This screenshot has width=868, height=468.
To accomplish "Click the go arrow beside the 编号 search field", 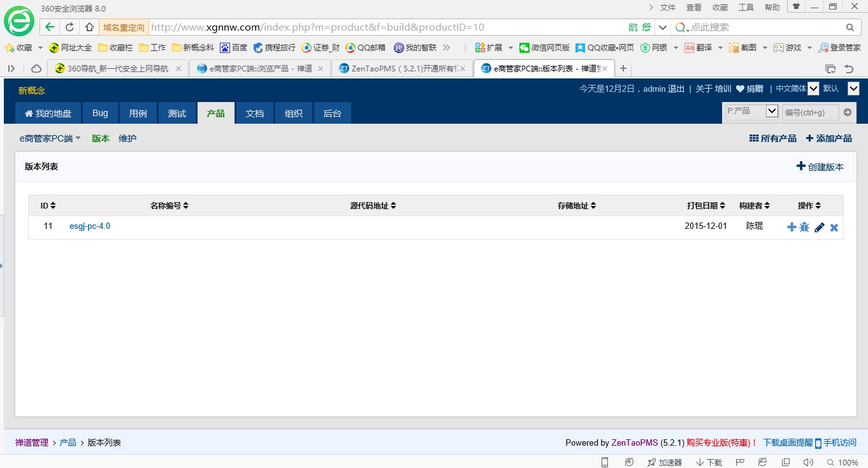I will coord(848,112).
